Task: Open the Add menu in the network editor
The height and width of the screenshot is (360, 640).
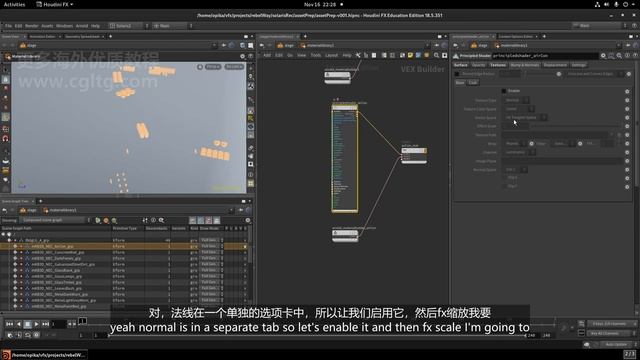Action: pos(267,55)
